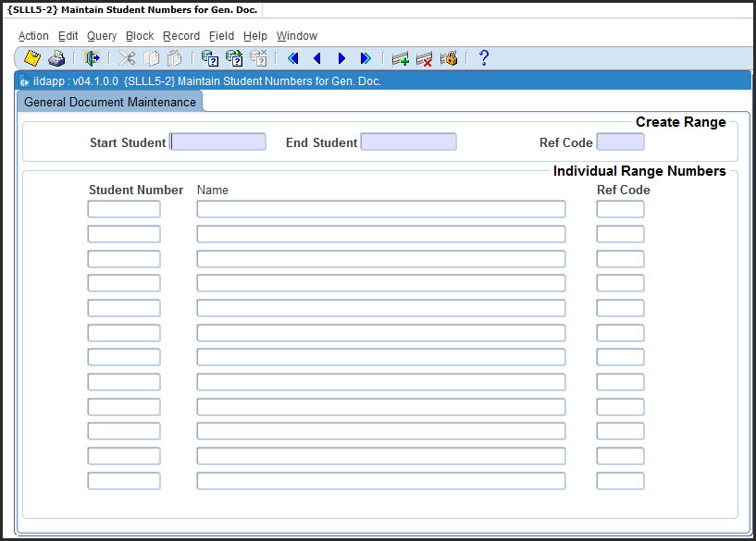
Task: Click the Exit door icon
Action: pyautogui.click(x=92, y=58)
